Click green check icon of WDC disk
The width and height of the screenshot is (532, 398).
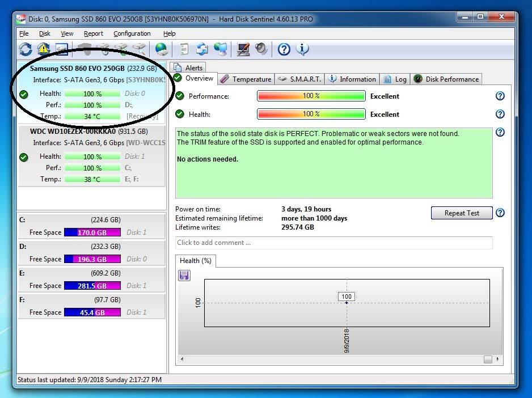coord(24,158)
